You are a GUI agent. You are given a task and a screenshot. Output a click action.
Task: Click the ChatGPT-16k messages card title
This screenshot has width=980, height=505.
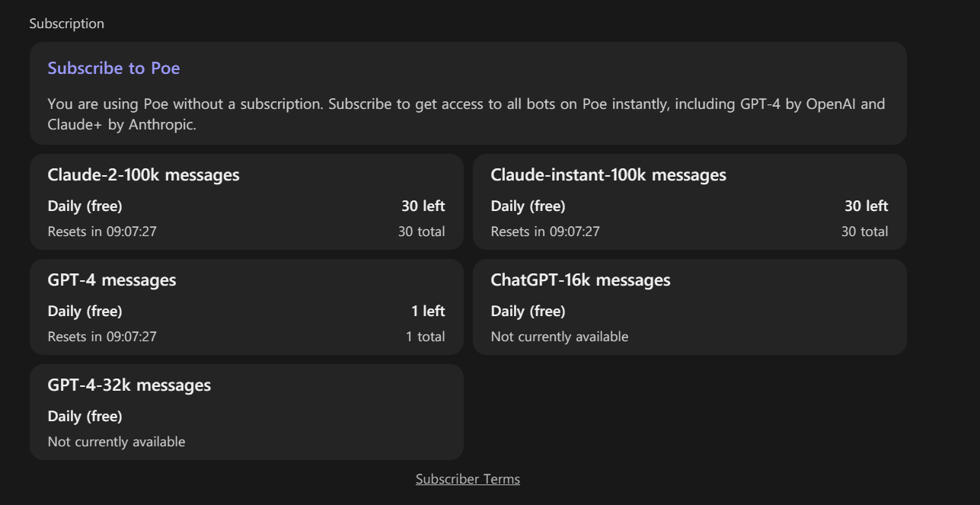pos(580,280)
